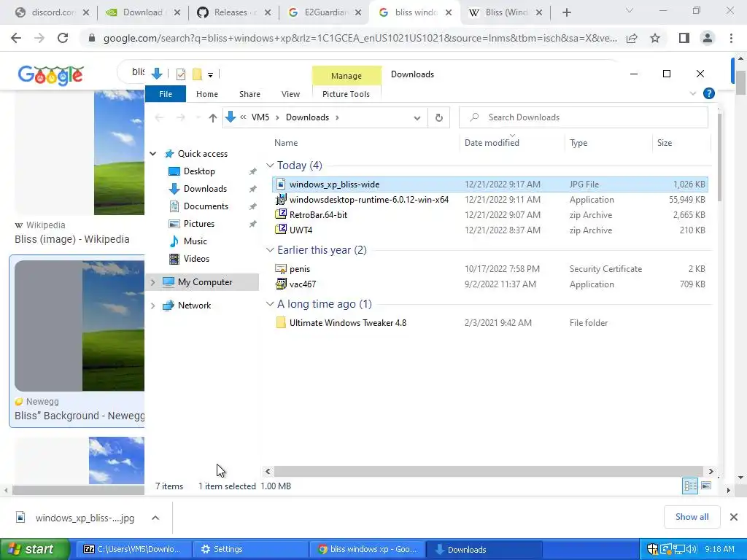The width and height of the screenshot is (747, 560).
Task: Open Chrome three-dot menu
Action: 731,38
